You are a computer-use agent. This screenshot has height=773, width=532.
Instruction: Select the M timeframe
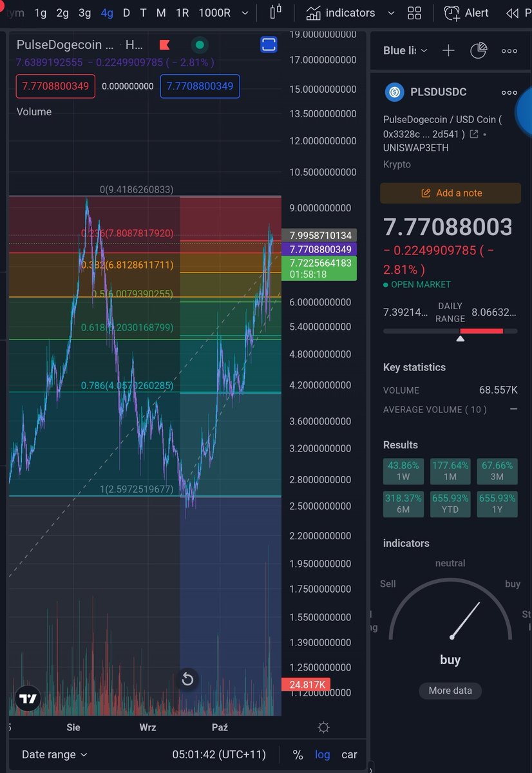coord(161,13)
